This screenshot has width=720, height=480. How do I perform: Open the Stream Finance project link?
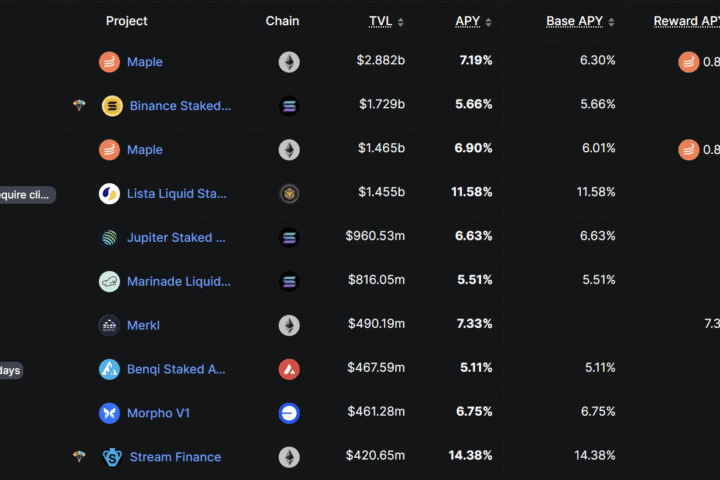coord(175,457)
